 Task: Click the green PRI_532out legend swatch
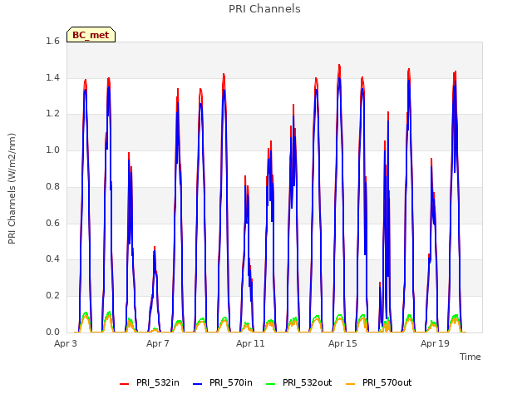tap(271, 384)
